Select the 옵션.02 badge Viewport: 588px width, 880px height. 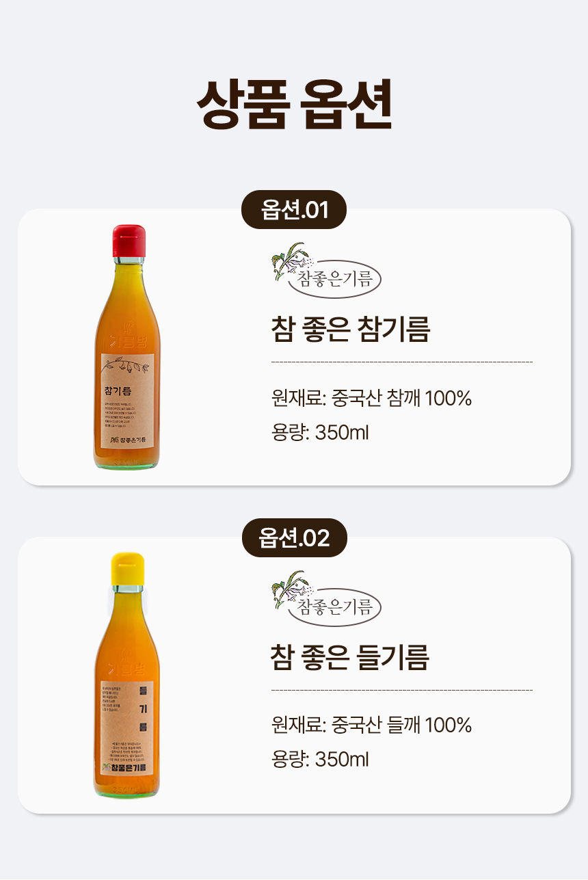point(295,537)
